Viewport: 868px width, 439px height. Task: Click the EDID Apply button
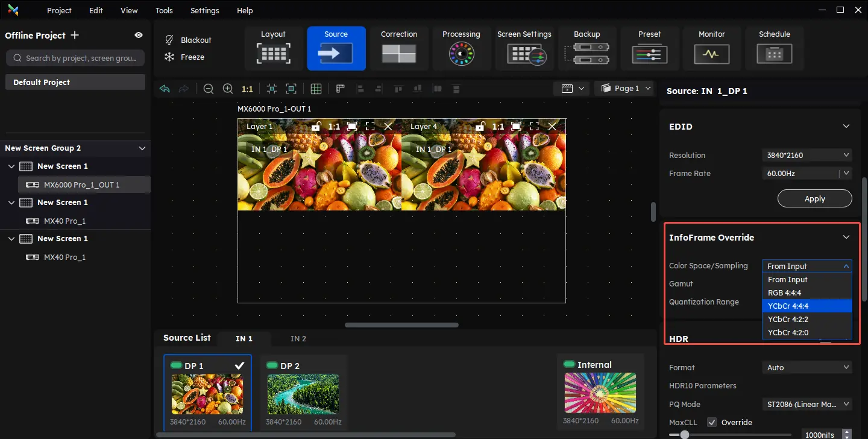pyautogui.click(x=815, y=198)
